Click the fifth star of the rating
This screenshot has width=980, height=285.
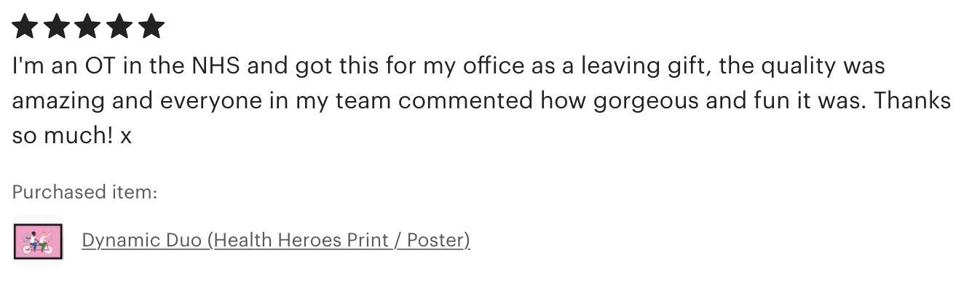point(151,27)
